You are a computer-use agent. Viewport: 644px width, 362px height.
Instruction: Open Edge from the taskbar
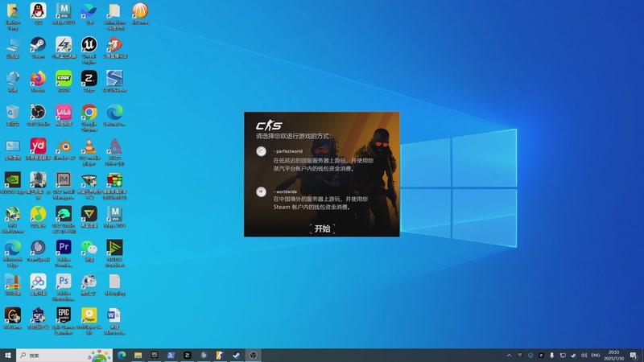(x=122, y=356)
